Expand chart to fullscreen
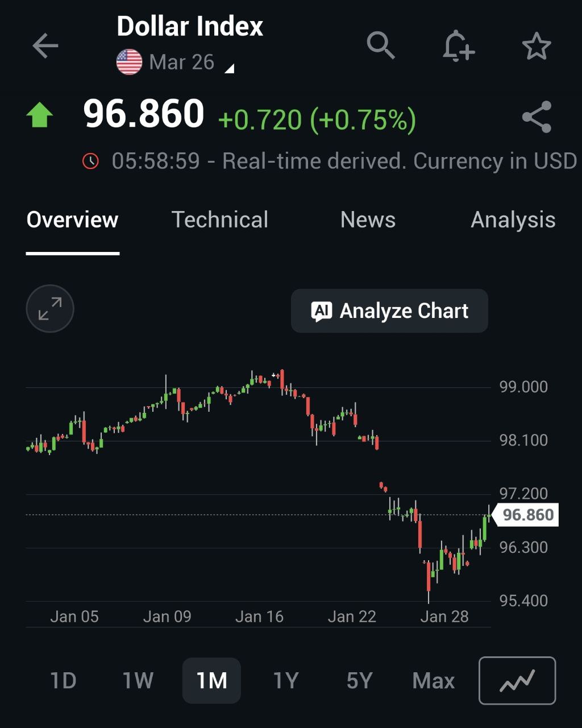 [50, 309]
